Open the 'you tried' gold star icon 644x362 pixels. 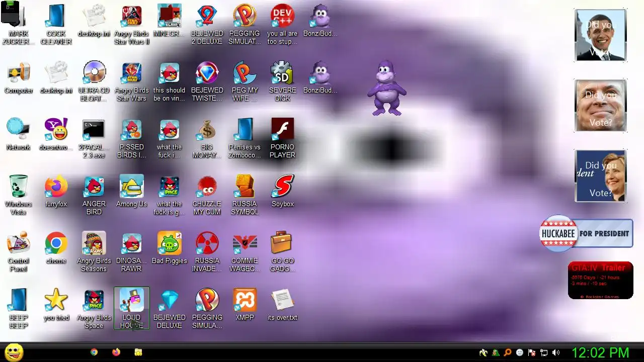point(56,305)
